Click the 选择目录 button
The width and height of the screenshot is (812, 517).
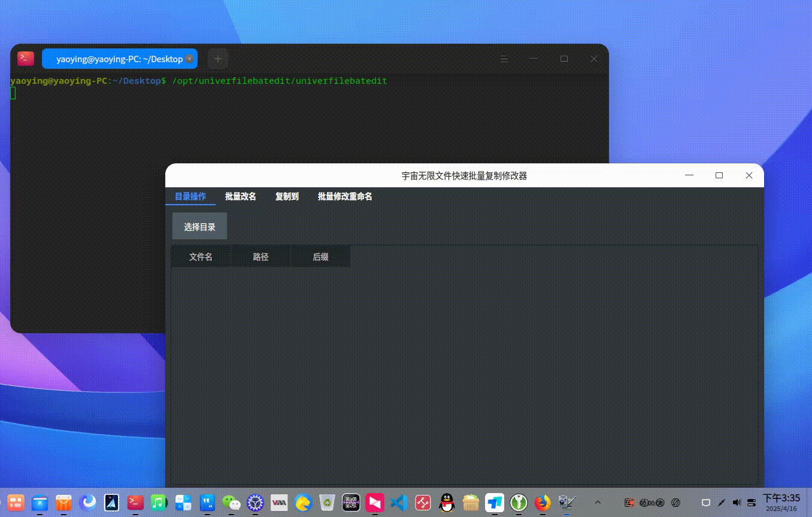point(199,226)
